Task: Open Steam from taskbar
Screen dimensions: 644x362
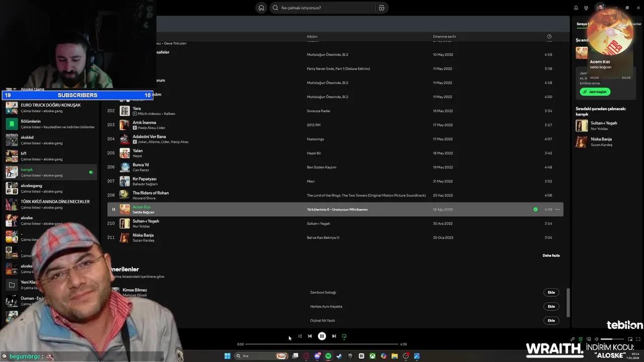Action: point(339,356)
